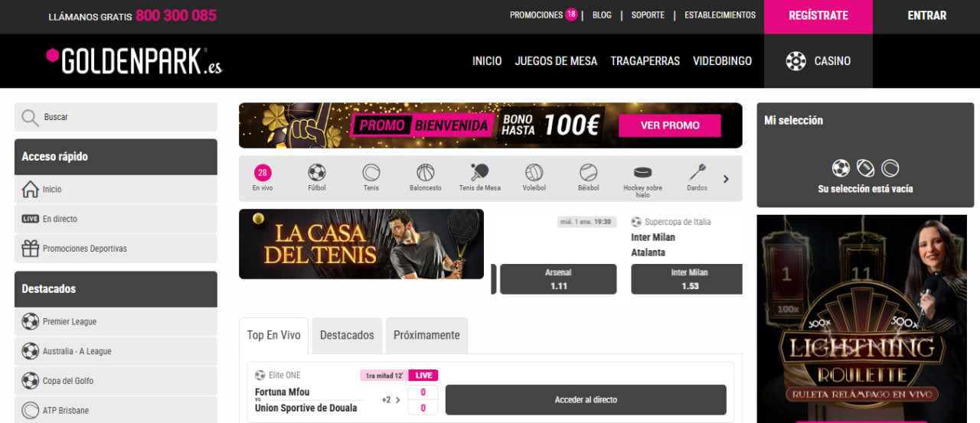Open the Blog link

[602, 15]
